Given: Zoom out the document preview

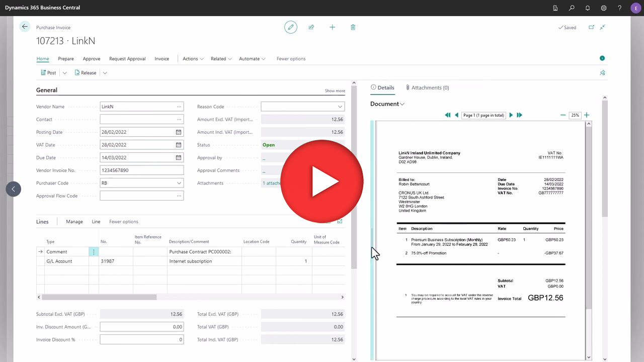Looking at the screenshot, I should click(x=563, y=115).
